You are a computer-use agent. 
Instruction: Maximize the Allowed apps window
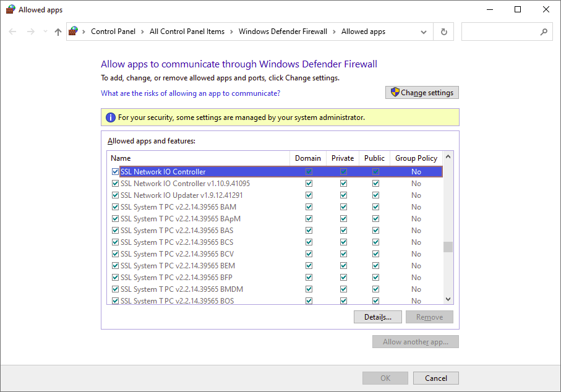click(x=517, y=9)
